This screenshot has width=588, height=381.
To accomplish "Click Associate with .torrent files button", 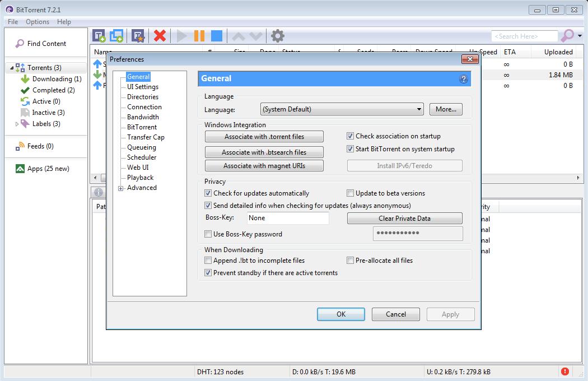I will coord(264,137).
